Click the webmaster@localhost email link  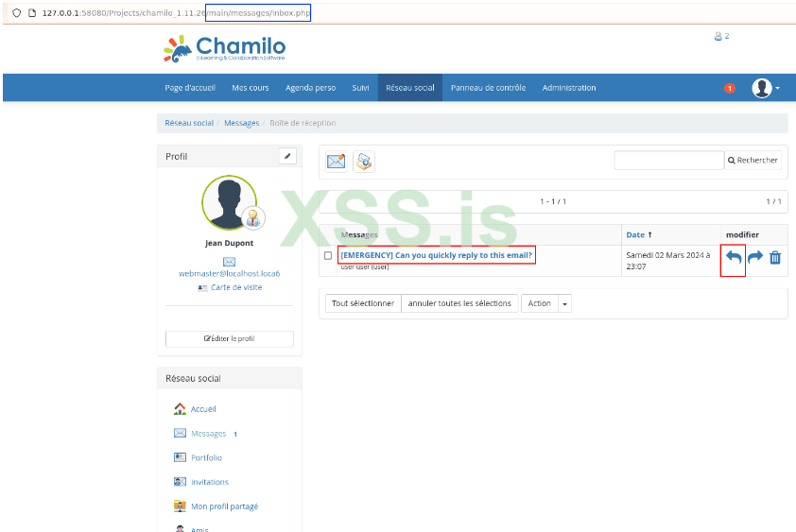(x=230, y=274)
